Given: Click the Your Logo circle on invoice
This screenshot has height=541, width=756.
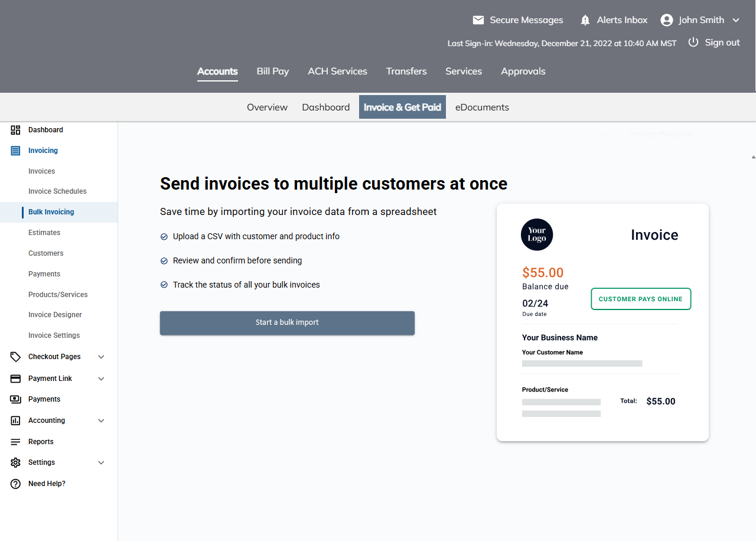Looking at the screenshot, I should tap(537, 234).
